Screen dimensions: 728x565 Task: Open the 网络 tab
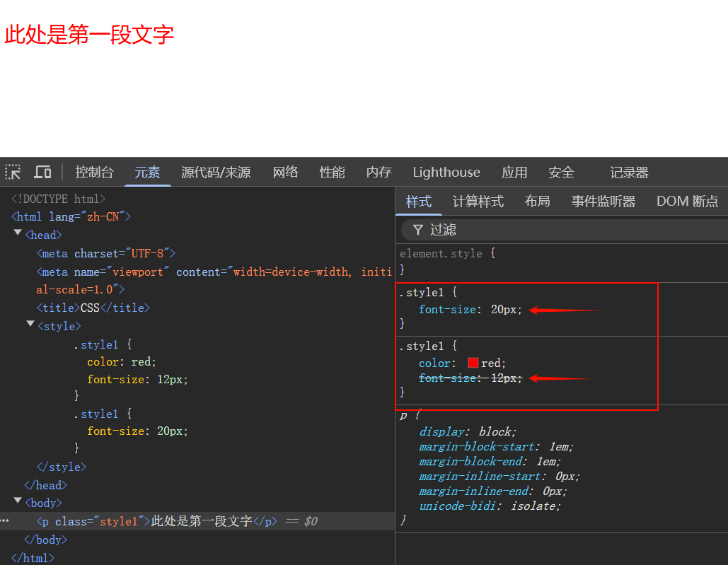[x=285, y=173]
